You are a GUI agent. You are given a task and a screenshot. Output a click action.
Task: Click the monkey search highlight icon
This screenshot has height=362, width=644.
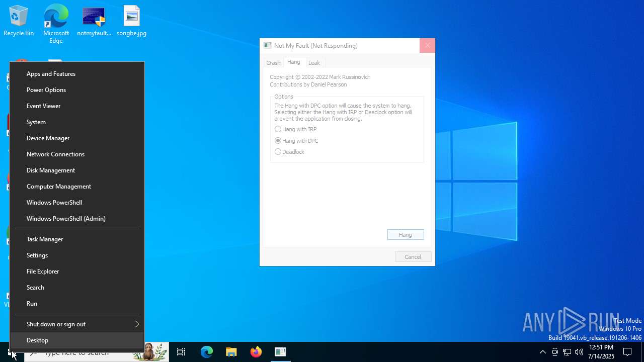[x=149, y=352]
